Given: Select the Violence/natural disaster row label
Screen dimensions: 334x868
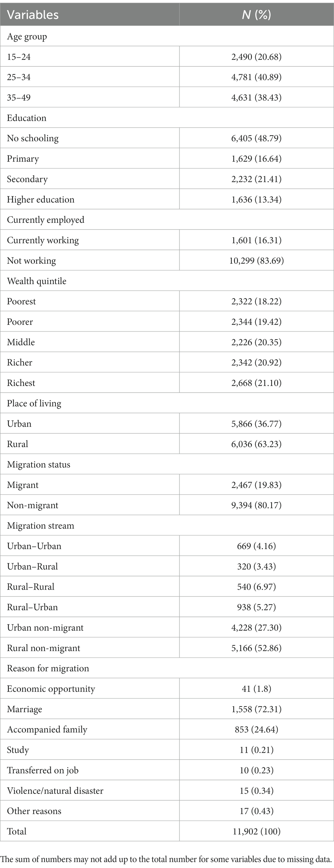Looking at the screenshot, I should pyautogui.click(x=55, y=791).
